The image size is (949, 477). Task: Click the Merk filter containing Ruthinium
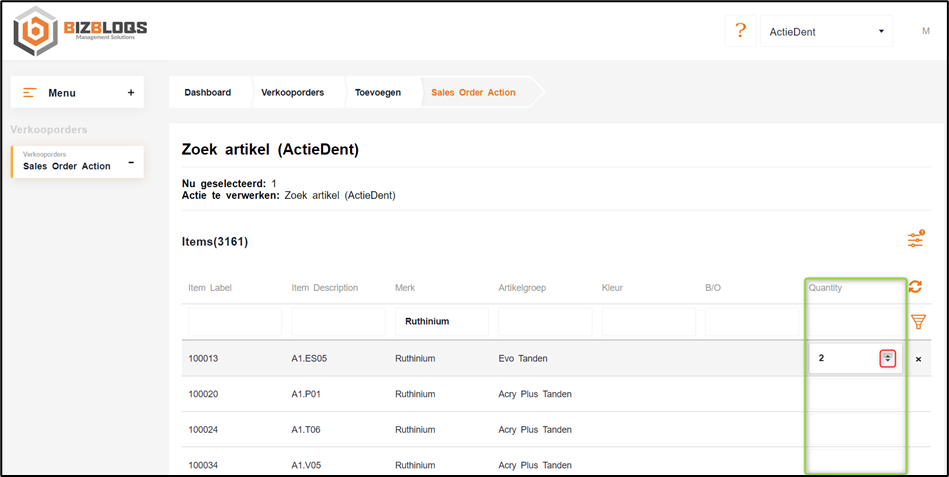(x=441, y=322)
